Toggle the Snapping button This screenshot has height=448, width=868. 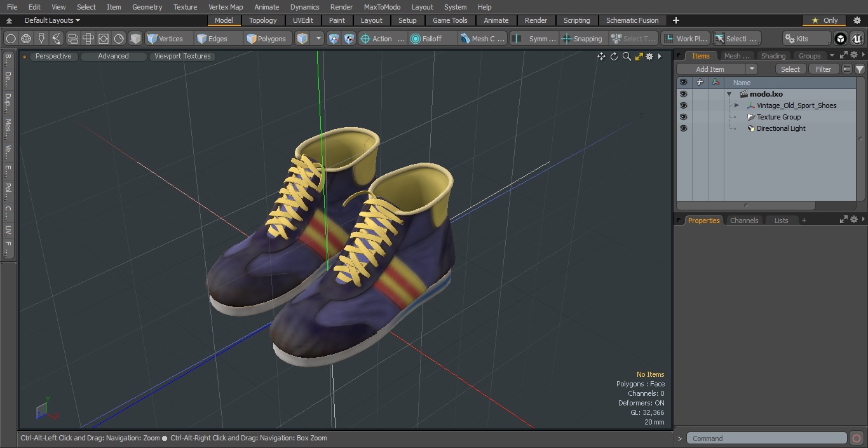click(x=582, y=39)
